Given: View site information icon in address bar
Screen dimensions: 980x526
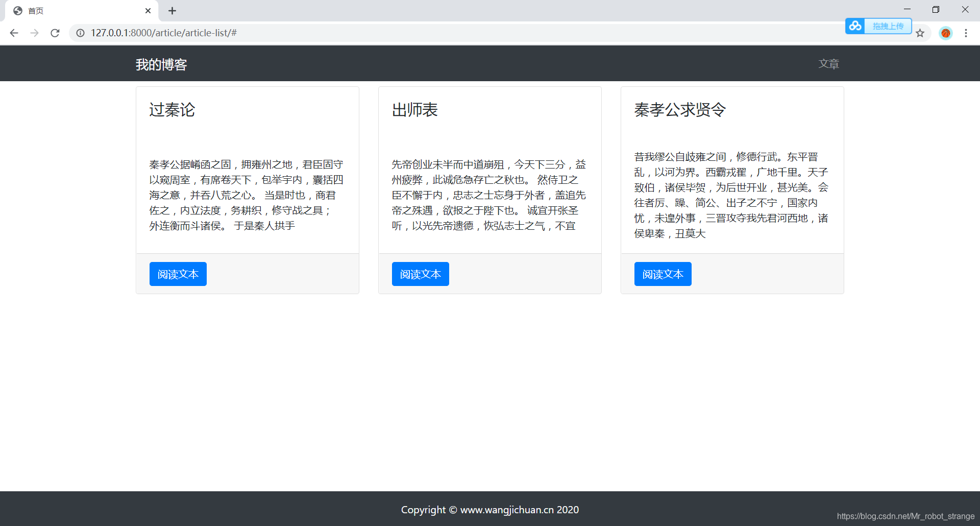Looking at the screenshot, I should pos(80,33).
